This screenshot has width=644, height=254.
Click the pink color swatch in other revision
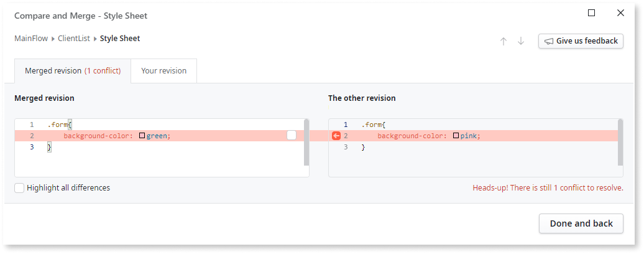(x=456, y=136)
